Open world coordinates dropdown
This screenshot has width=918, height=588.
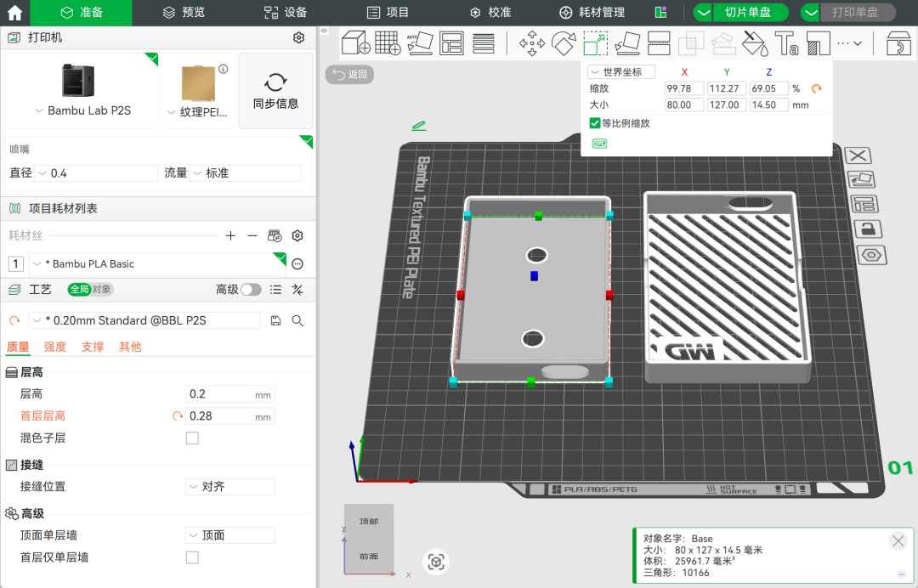coord(621,72)
